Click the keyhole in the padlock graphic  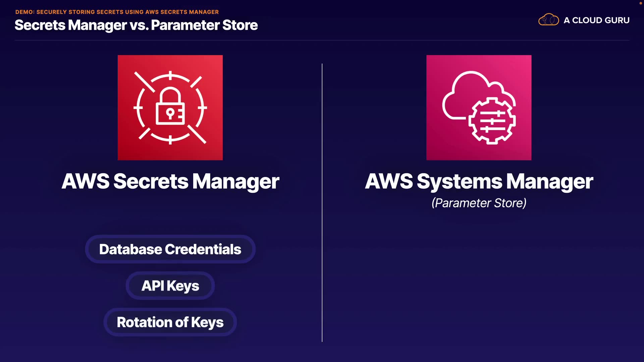pyautogui.click(x=170, y=113)
